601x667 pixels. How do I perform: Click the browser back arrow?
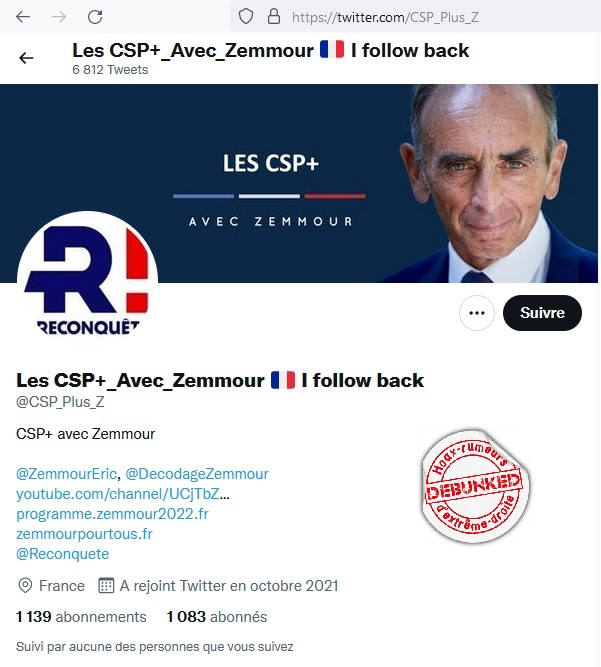point(23,17)
